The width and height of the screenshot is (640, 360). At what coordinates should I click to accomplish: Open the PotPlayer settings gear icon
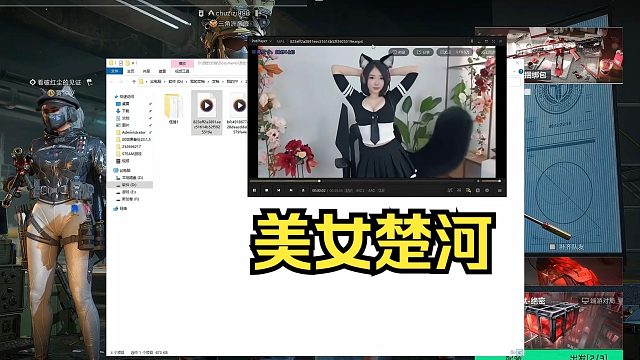click(x=487, y=190)
